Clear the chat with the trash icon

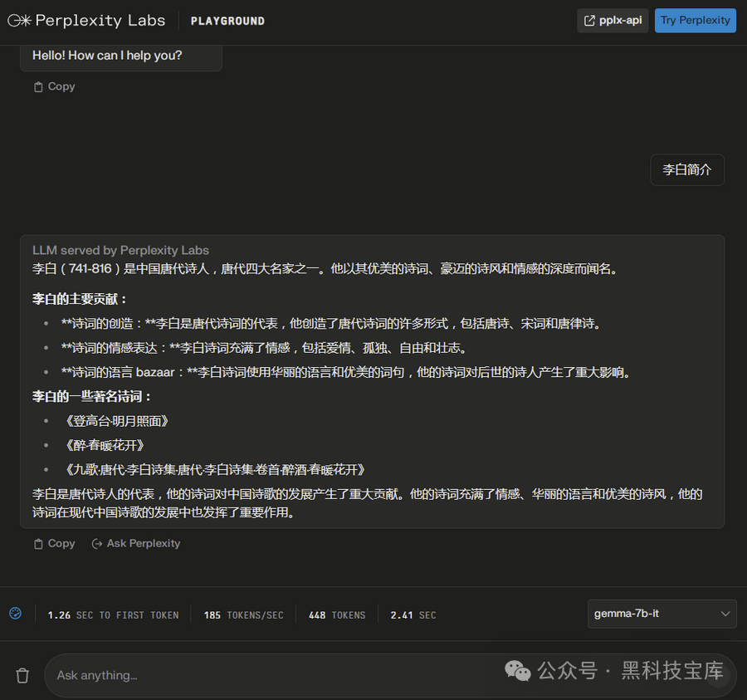[x=22, y=675]
